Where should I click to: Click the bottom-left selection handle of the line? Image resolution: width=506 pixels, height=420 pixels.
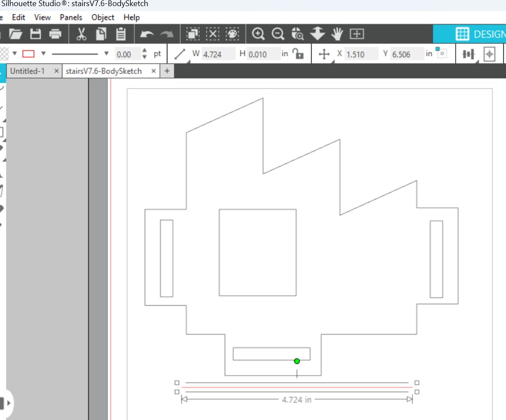177,392
